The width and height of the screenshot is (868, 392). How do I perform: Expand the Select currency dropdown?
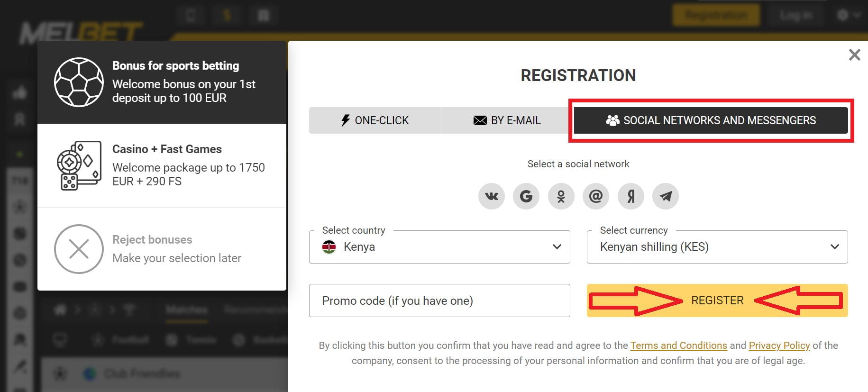pos(717,247)
